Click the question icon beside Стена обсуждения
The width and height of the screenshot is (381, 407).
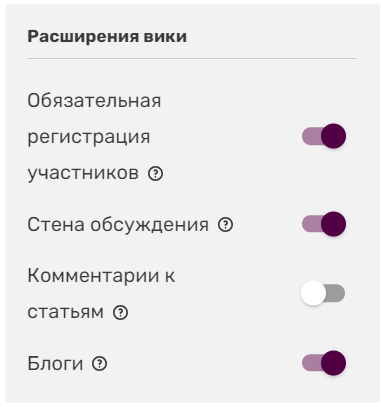226,225
